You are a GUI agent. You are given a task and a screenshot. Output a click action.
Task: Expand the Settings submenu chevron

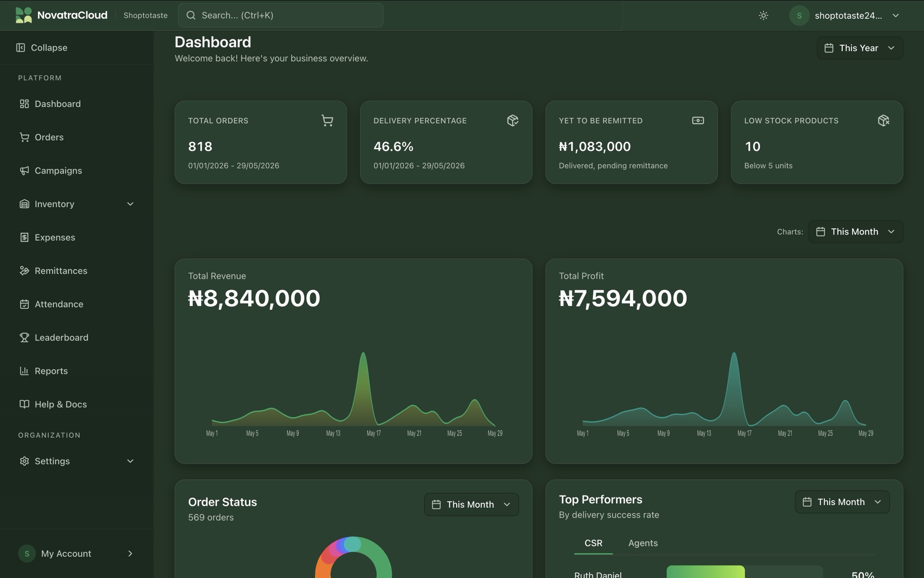pos(130,461)
